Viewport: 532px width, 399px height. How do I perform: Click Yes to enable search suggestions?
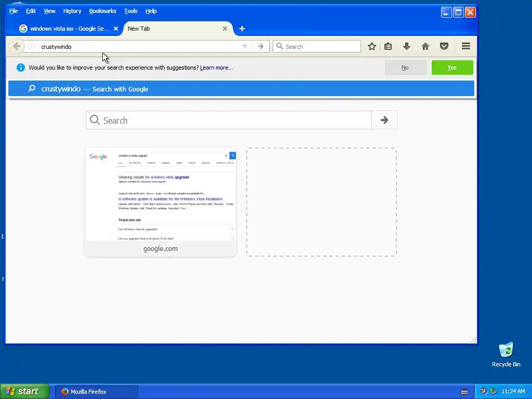coord(453,68)
